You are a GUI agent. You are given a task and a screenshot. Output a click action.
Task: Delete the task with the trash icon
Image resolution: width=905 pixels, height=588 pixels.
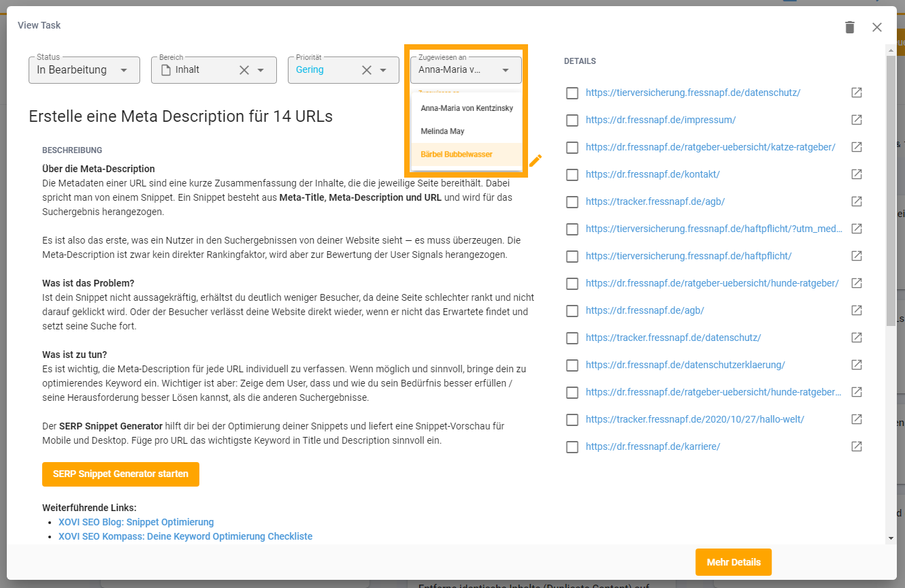pyautogui.click(x=849, y=27)
